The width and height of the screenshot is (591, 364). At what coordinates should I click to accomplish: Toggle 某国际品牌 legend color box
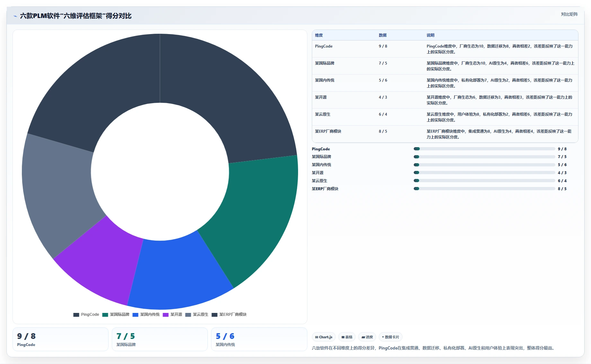(x=105, y=315)
